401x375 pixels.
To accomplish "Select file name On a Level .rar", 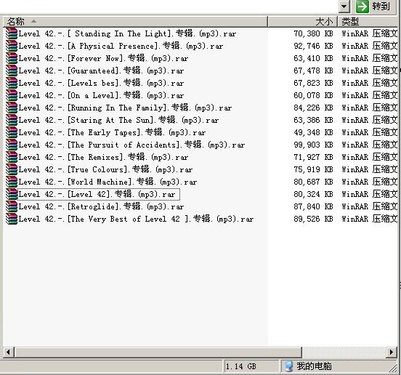I will click(101, 95).
